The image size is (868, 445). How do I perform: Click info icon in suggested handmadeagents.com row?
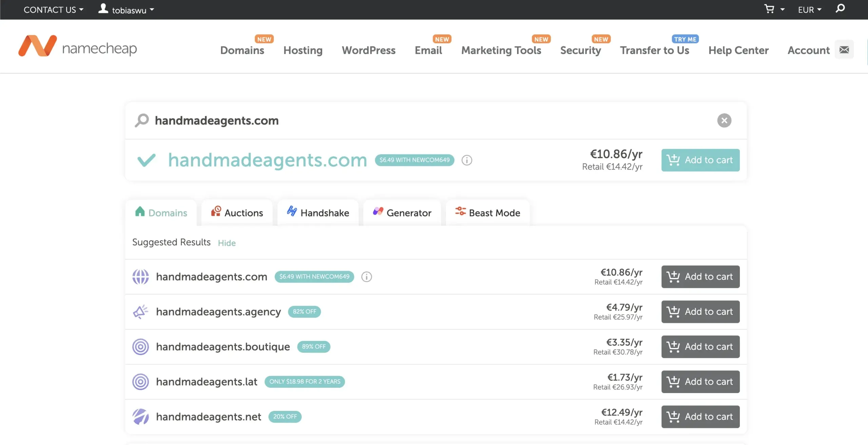(367, 277)
